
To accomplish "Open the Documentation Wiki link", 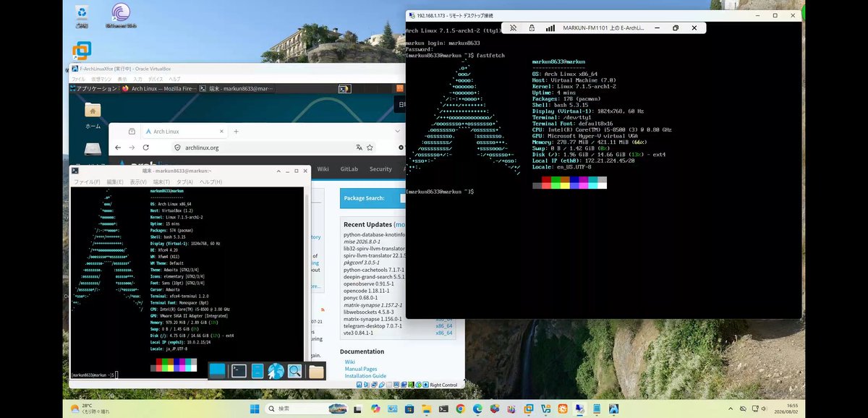I will [349, 362].
